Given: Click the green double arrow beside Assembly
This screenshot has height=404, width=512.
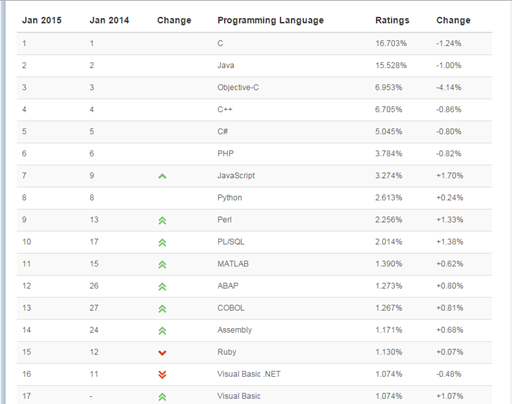Looking at the screenshot, I should point(162,331).
